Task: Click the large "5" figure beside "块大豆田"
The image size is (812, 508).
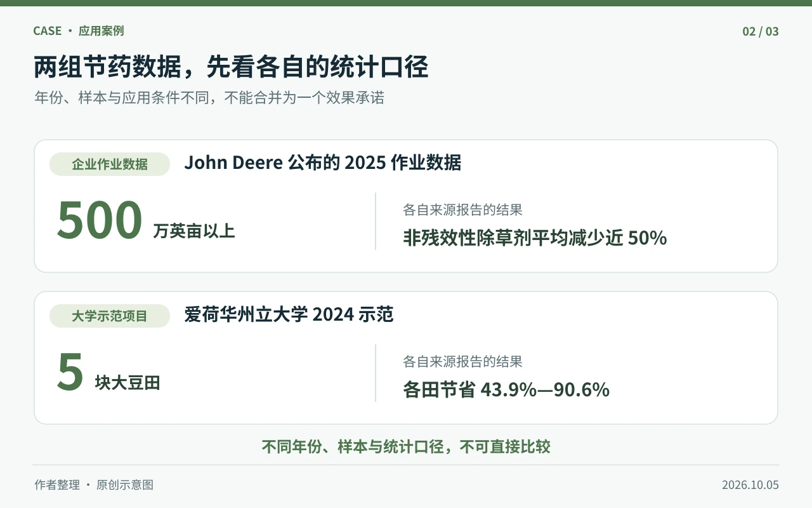Action: (x=70, y=371)
